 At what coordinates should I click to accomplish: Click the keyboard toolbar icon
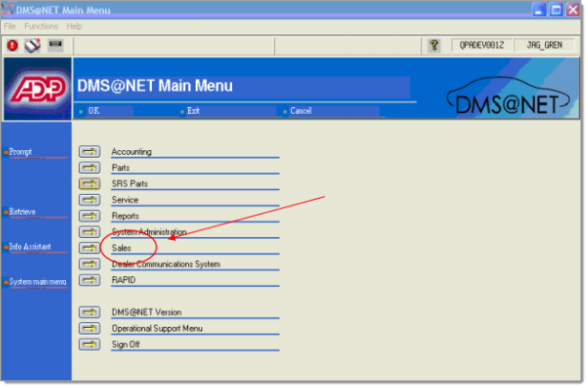tap(55, 45)
